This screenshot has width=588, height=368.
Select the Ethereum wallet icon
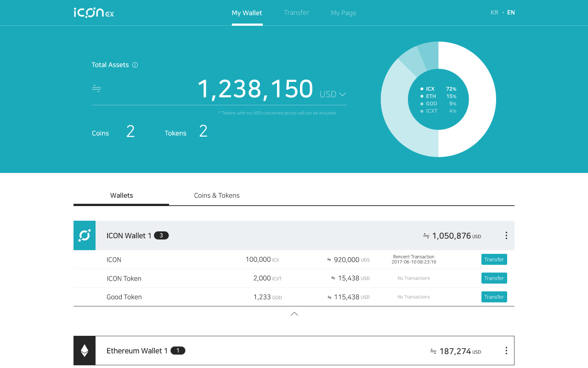point(84,350)
